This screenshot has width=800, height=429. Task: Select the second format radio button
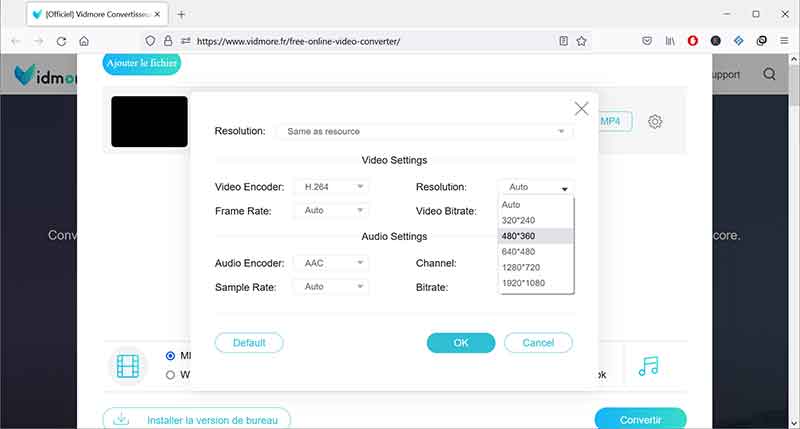point(171,375)
